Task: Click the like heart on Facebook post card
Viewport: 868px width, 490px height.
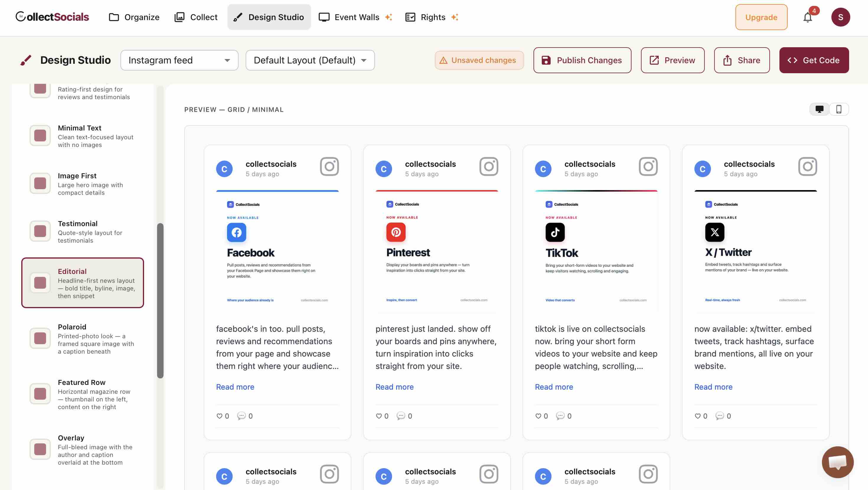Action: tap(219, 416)
